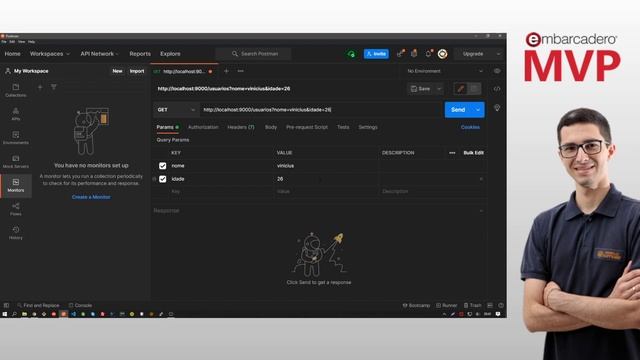Open Trash in status bar
Image resolution: width=640 pixels, height=360 pixels.
[472, 305]
